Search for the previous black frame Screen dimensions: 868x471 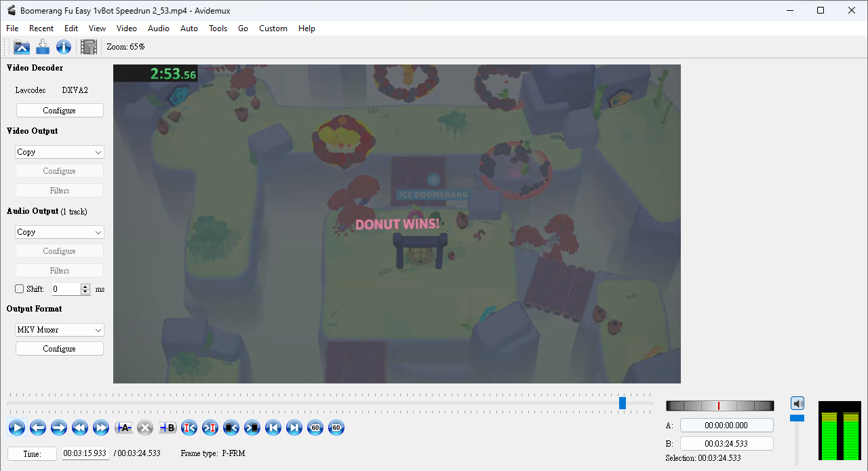pos(231,428)
